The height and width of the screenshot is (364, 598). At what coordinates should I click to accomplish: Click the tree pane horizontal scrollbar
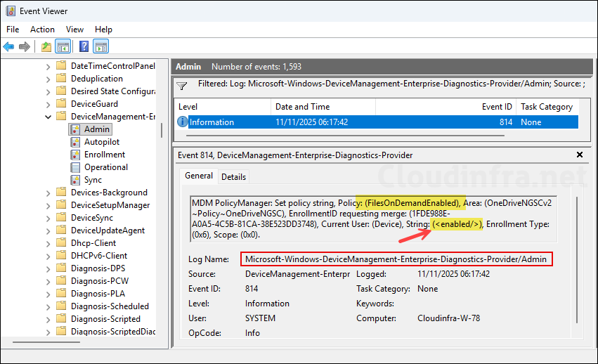pos(46,342)
